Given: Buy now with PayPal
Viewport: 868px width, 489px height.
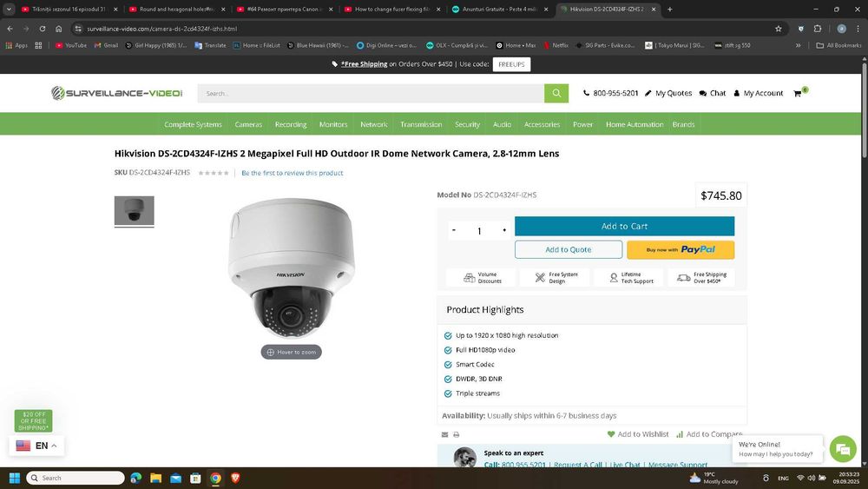Looking at the screenshot, I should 681,250.
